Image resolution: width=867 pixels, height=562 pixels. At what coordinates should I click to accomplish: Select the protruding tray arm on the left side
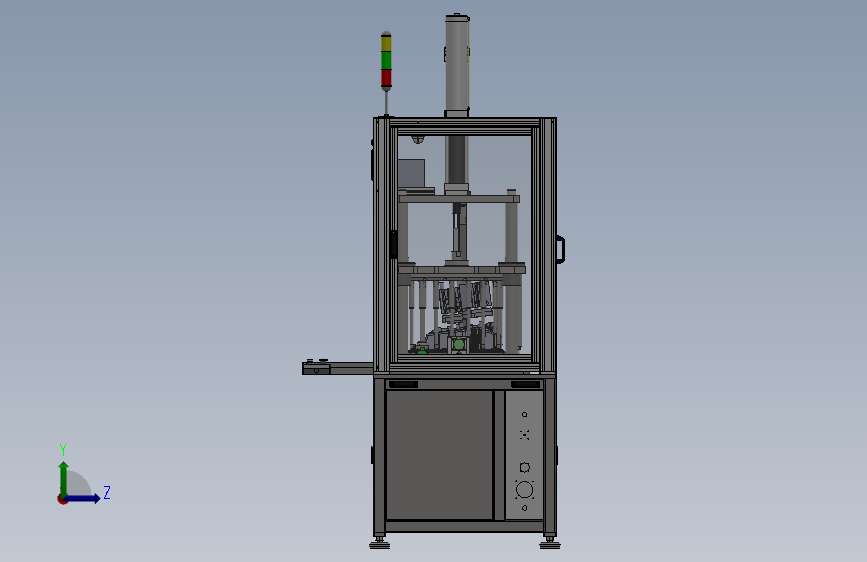pyautogui.click(x=337, y=367)
